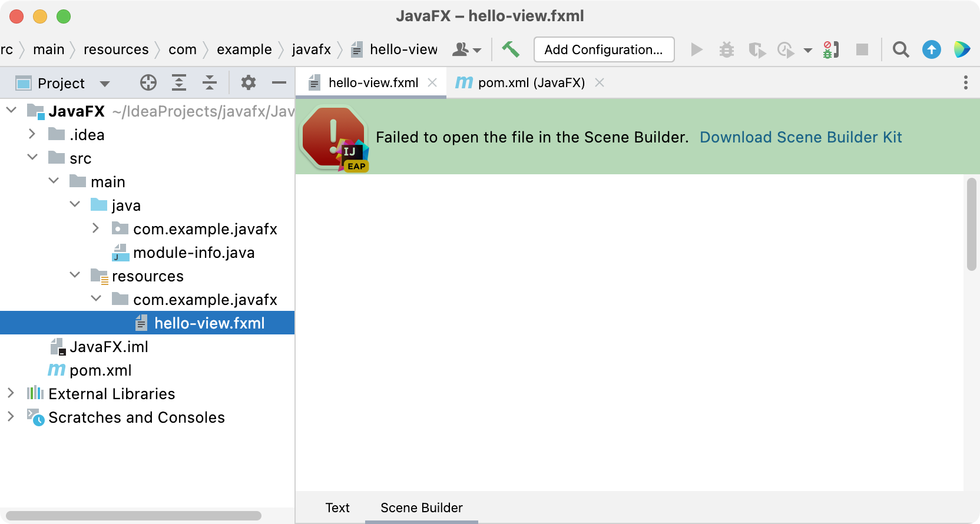Select hello-view.fxml in project tree

tap(147, 323)
